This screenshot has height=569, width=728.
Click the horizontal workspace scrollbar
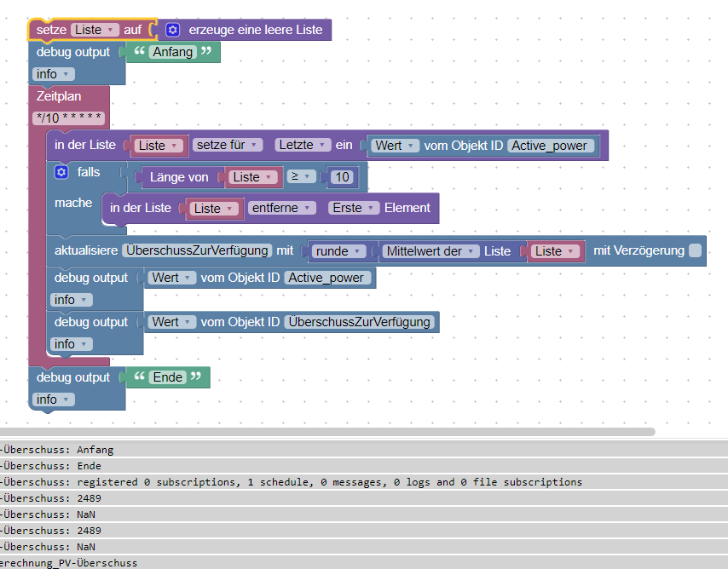[x=327, y=432]
